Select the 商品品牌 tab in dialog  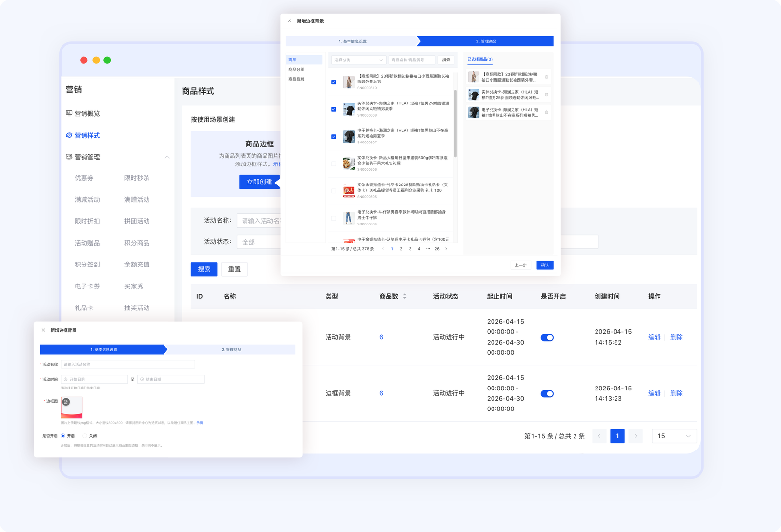coord(296,79)
